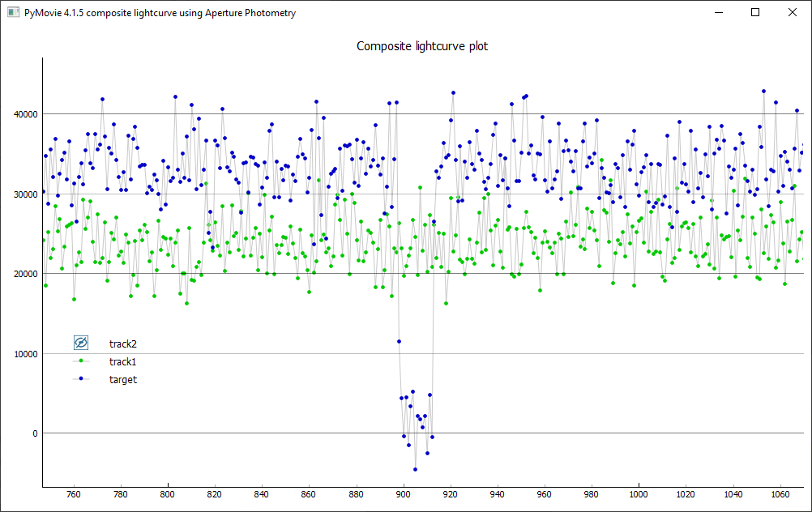Open the PyMovie window system menu icon
The height and width of the screenshot is (512, 812).
point(13,13)
